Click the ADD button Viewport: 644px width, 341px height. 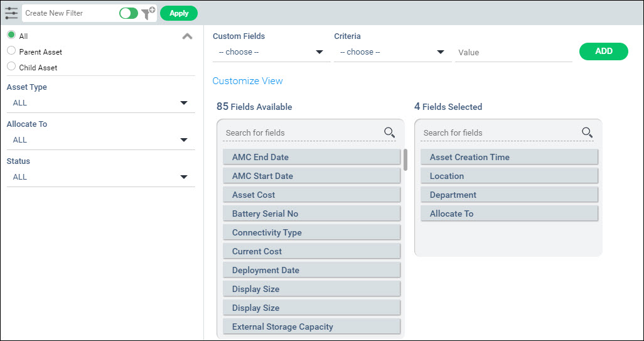pyautogui.click(x=603, y=51)
